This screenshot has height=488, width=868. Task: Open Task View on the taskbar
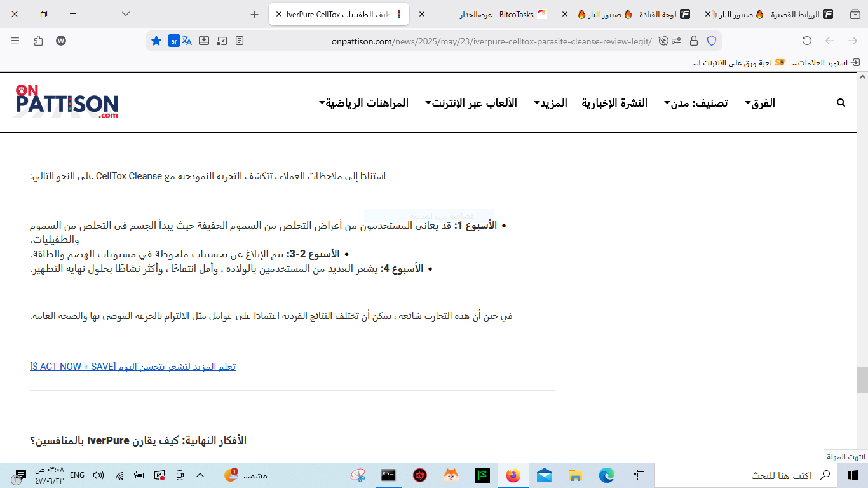pos(640,475)
